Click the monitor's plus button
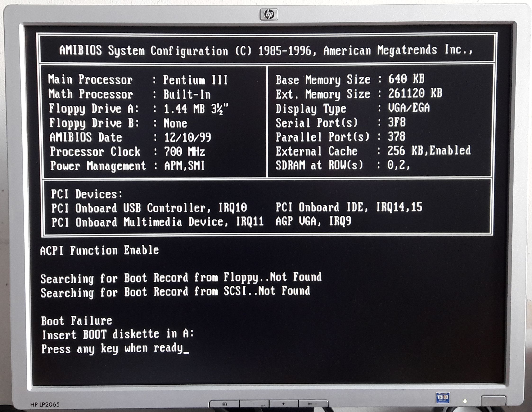Image resolution: width=532 pixels, height=412 pixels. point(284,404)
